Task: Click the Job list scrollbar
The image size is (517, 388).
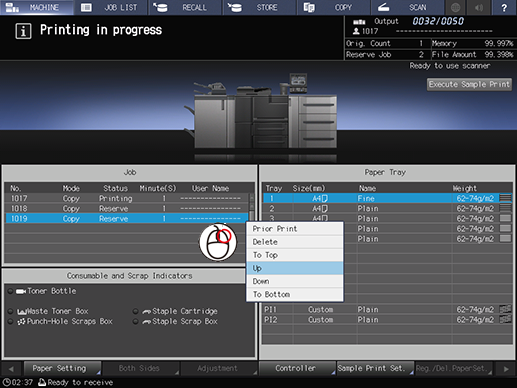Action: click(x=252, y=207)
